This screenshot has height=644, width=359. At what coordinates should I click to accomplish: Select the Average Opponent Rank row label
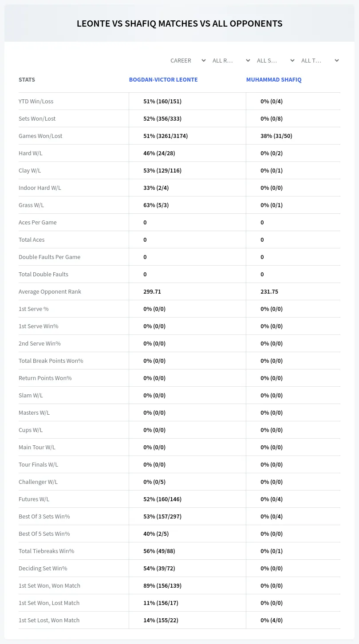pyautogui.click(x=50, y=291)
